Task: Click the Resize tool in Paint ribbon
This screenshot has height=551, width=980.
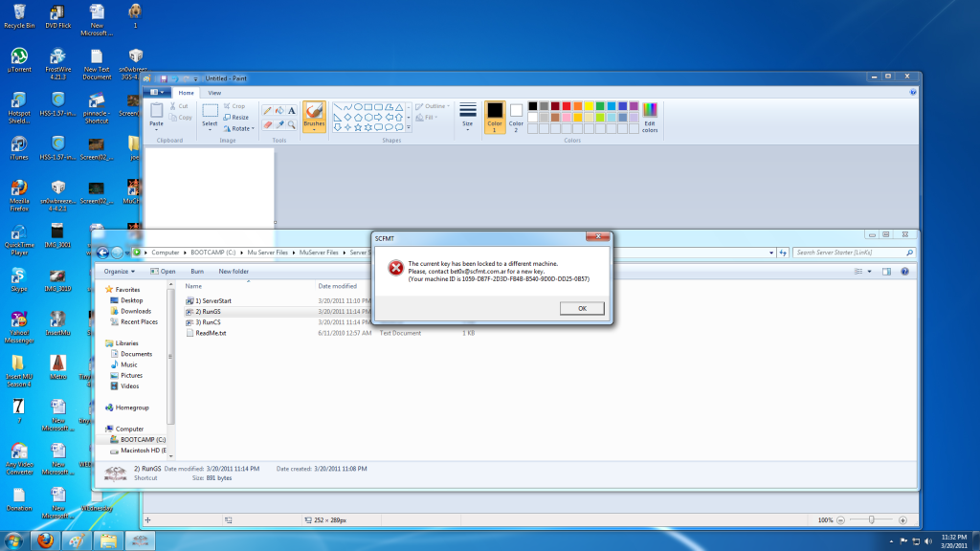Action: click(237, 117)
